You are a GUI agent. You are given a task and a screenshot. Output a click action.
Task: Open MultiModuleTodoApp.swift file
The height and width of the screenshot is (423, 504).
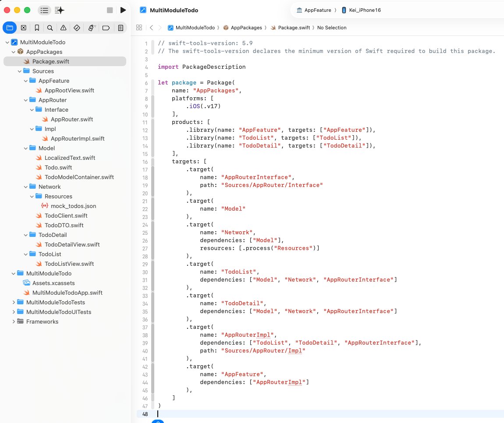[63, 293]
